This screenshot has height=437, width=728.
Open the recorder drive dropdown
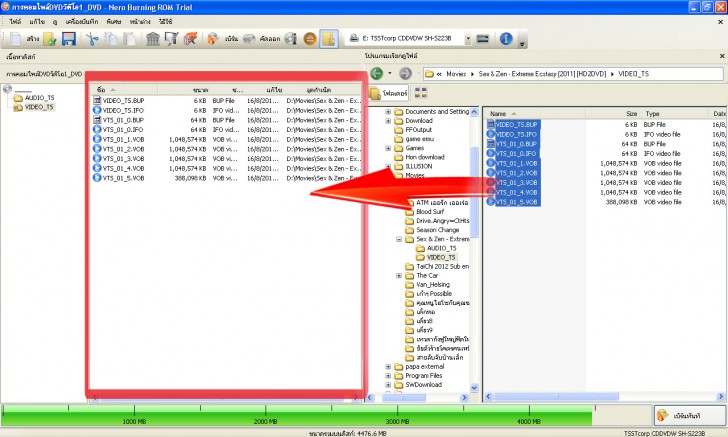pyautogui.click(x=468, y=39)
